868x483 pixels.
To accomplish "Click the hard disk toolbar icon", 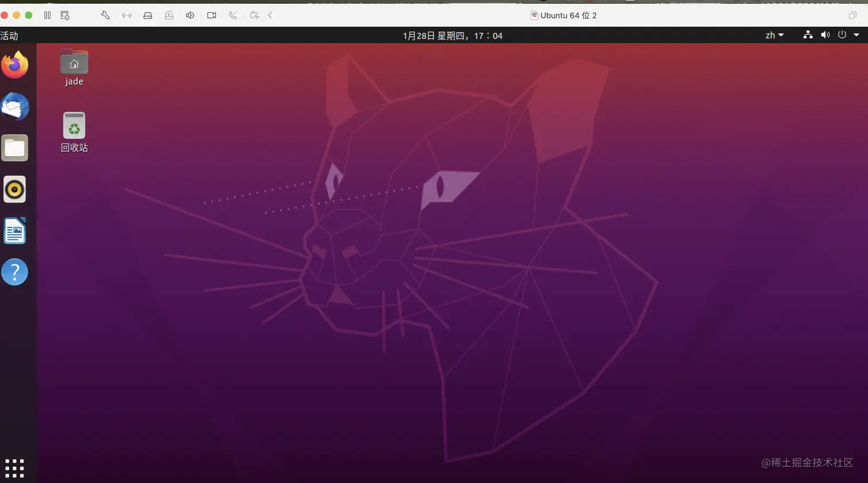I will [148, 16].
